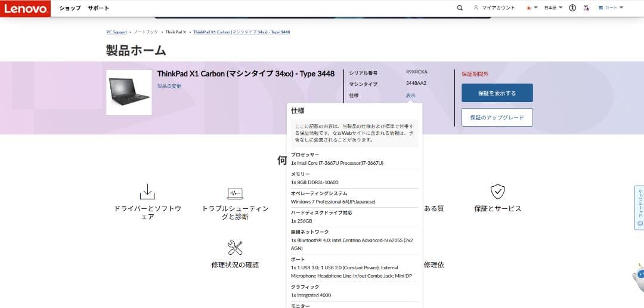The image size is (644, 308).
Task: Click machine type 3448AA2
Action: tap(416, 83)
